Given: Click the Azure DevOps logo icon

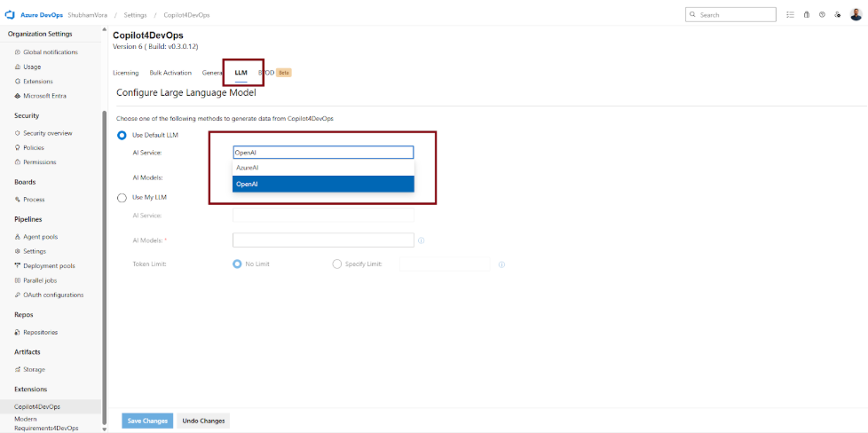Looking at the screenshot, I should (x=10, y=15).
